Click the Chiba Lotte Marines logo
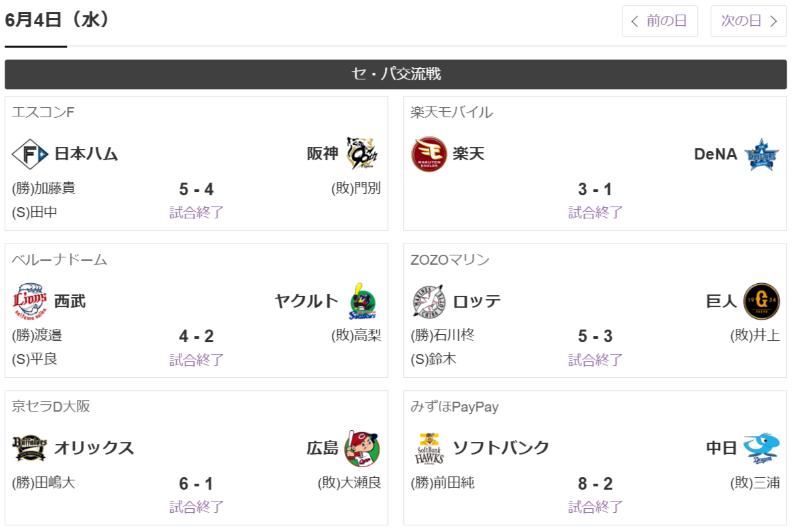The width and height of the screenshot is (792, 532). pos(429,301)
